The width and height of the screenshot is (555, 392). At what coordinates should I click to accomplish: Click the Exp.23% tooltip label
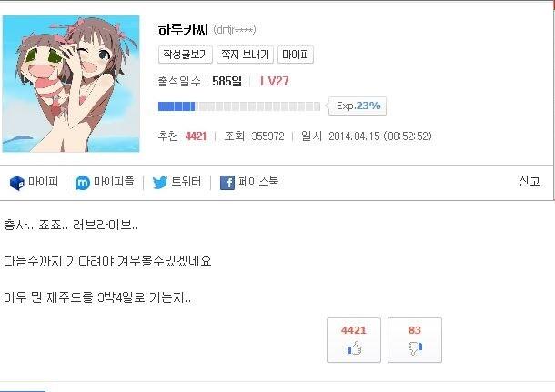pos(358,106)
